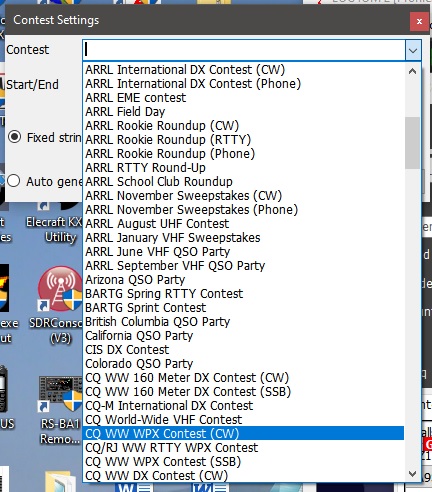Select CQ WW WPX Contest (SSB)

pyautogui.click(x=243, y=462)
